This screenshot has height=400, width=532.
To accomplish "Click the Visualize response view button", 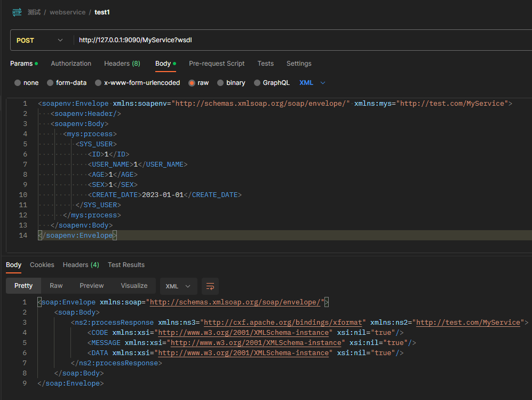I will tap(134, 286).
